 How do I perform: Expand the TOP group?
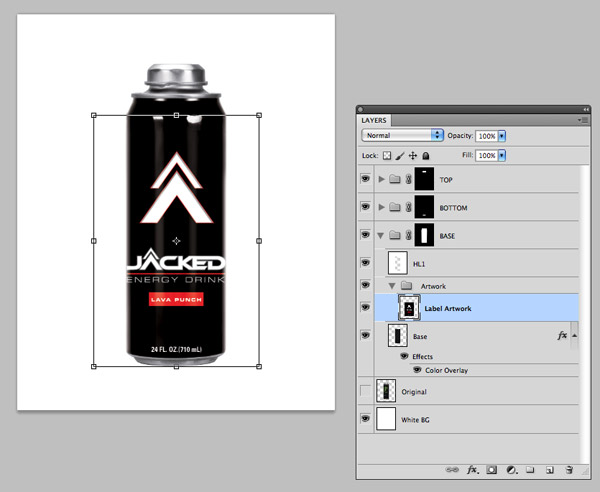pyautogui.click(x=381, y=179)
